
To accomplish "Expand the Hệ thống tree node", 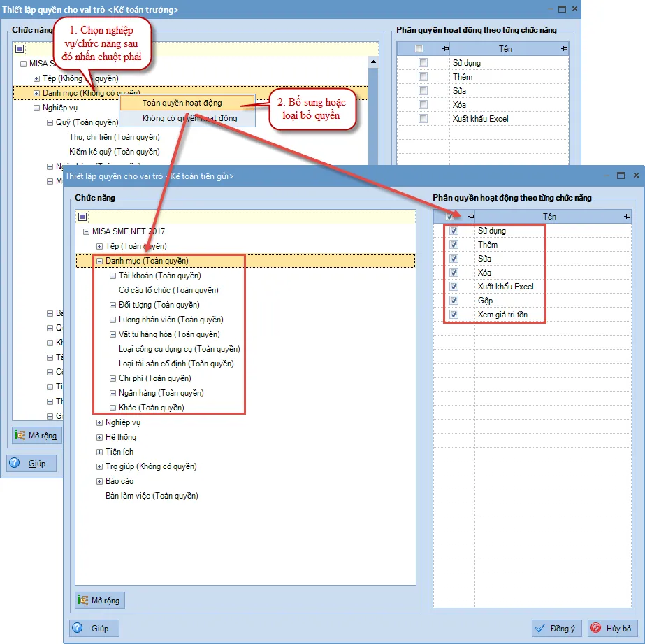I will pos(99,437).
